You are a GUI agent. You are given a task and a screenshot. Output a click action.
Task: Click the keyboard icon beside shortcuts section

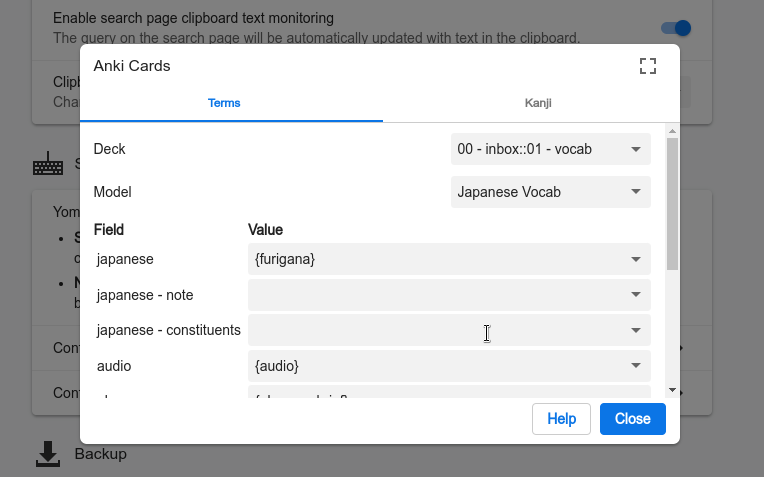(x=47, y=165)
